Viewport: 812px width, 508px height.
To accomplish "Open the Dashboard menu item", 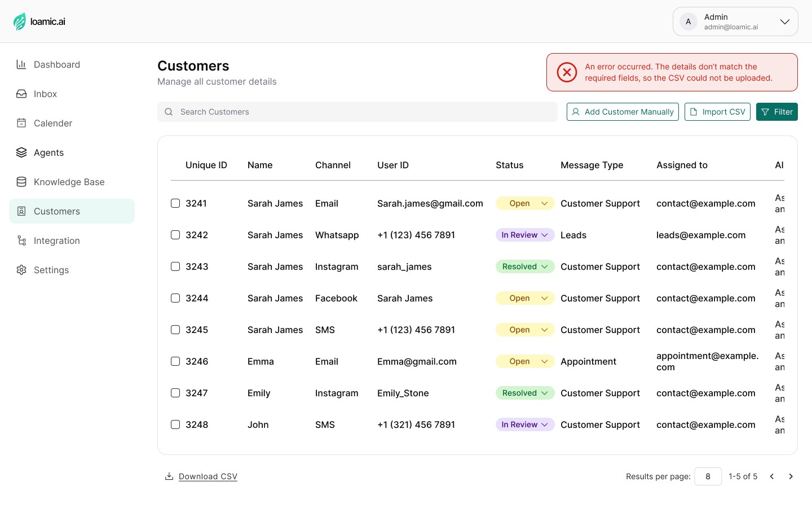I will click(x=72, y=64).
